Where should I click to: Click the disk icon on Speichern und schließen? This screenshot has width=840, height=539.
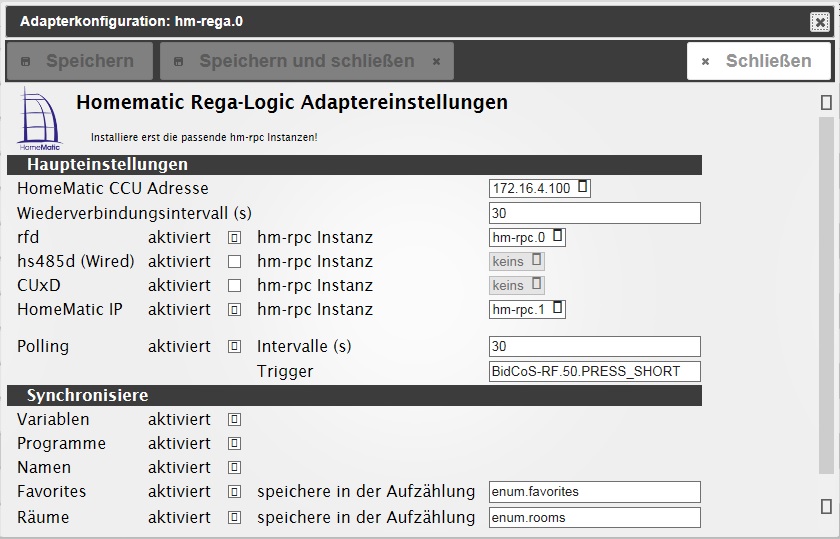[x=179, y=61]
